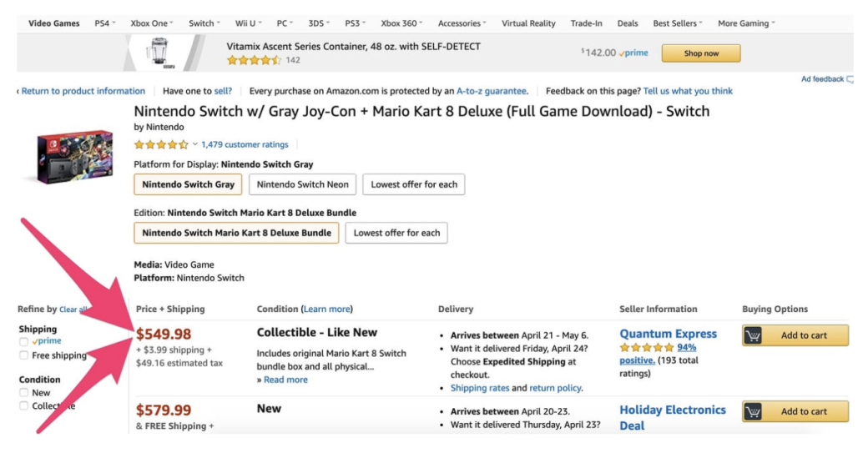Viewport: 868px width, 453px height.
Task: Add Quantum Express offer to cart
Action: click(x=795, y=335)
